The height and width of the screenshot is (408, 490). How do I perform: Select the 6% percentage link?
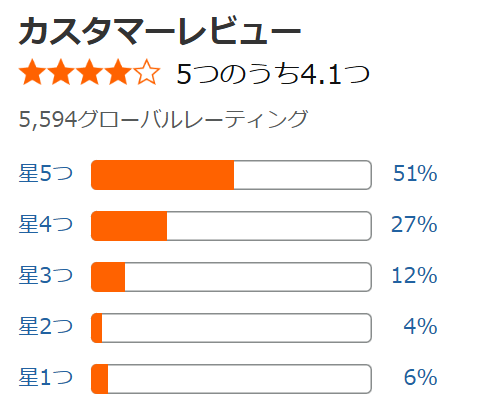(x=420, y=377)
